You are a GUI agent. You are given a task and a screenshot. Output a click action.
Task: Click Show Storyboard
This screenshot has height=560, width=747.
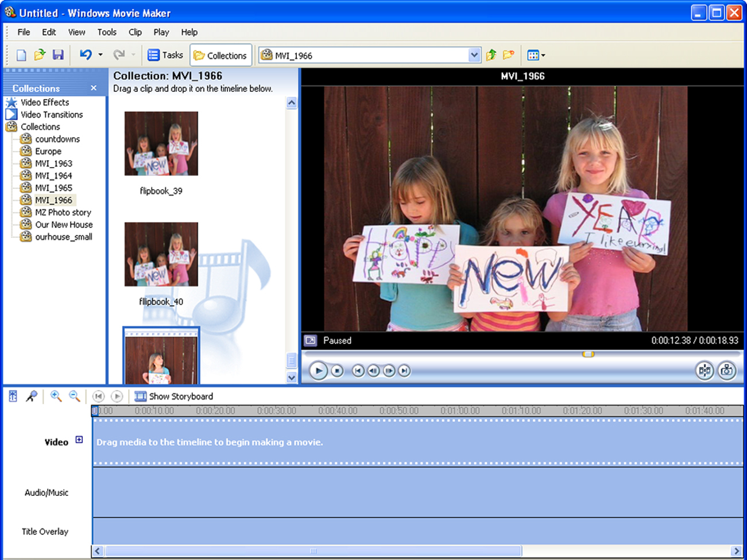coord(174,396)
